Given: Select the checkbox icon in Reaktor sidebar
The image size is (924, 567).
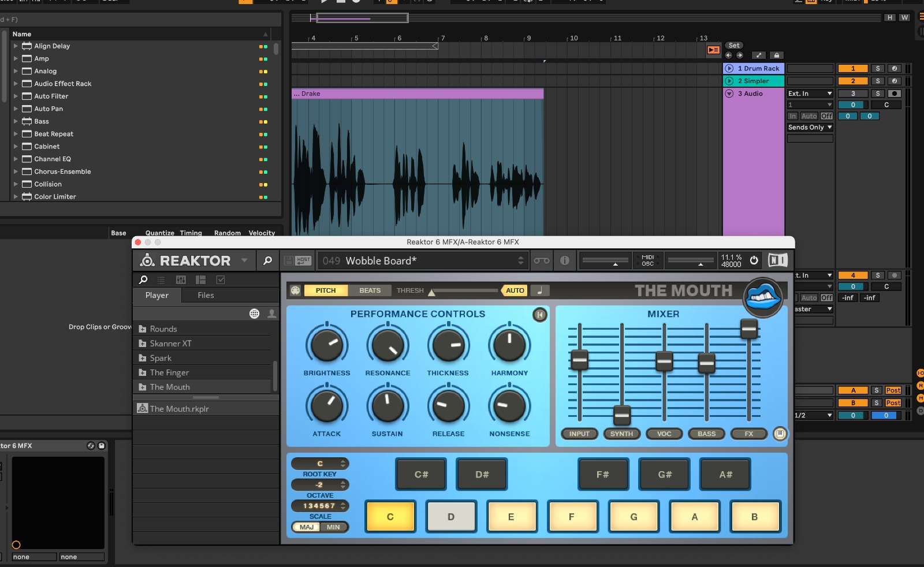Looking at the screenshot, I should tap(221, 280).
